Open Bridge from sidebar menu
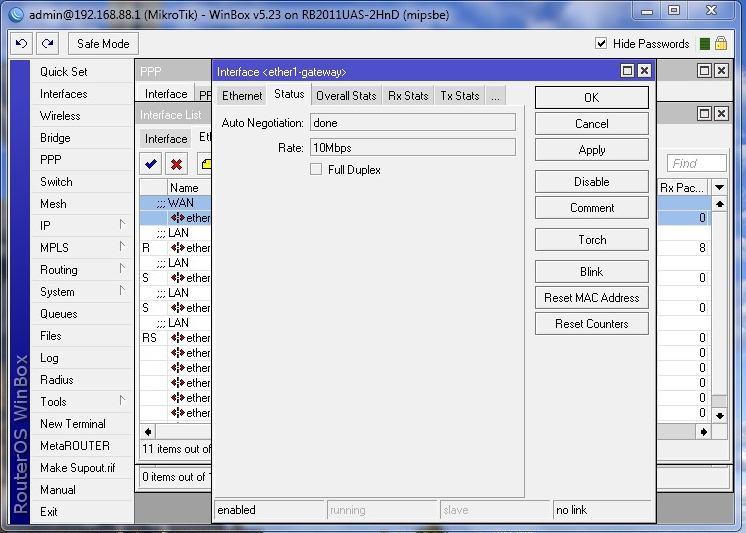The image size is (746, 533). (82, 138)
